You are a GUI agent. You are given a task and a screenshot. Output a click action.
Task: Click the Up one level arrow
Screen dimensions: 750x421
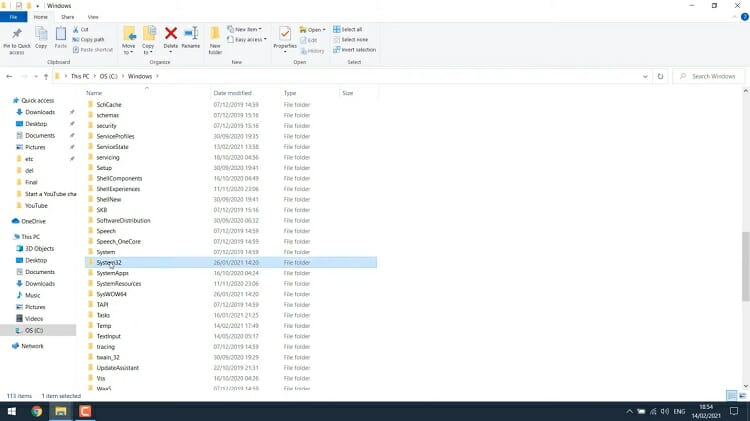[46, 77]
